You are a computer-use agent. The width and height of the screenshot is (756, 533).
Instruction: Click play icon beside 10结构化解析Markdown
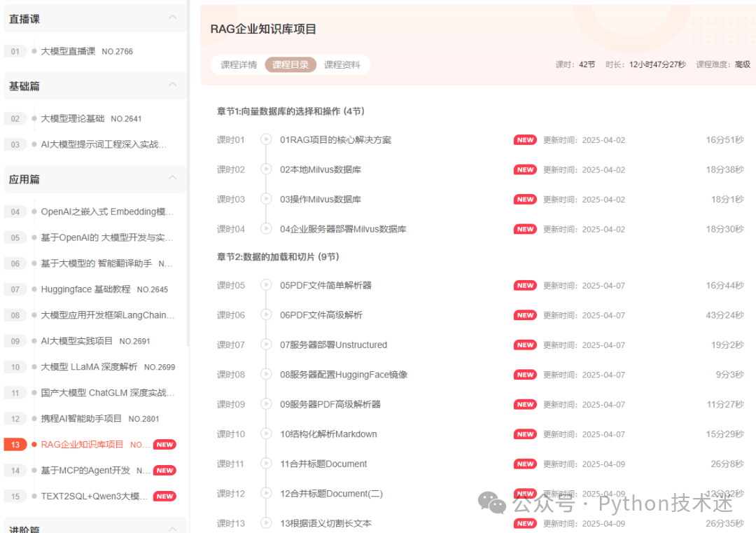coord(266,434)
